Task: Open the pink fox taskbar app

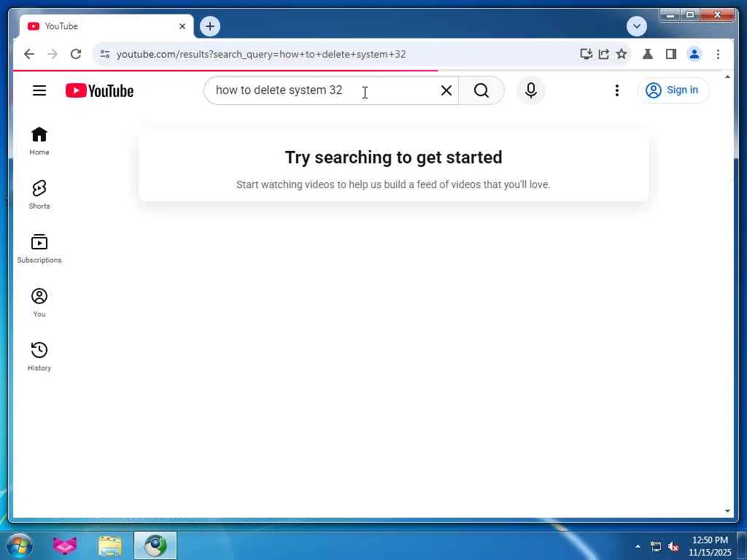Action: point(64,545)
